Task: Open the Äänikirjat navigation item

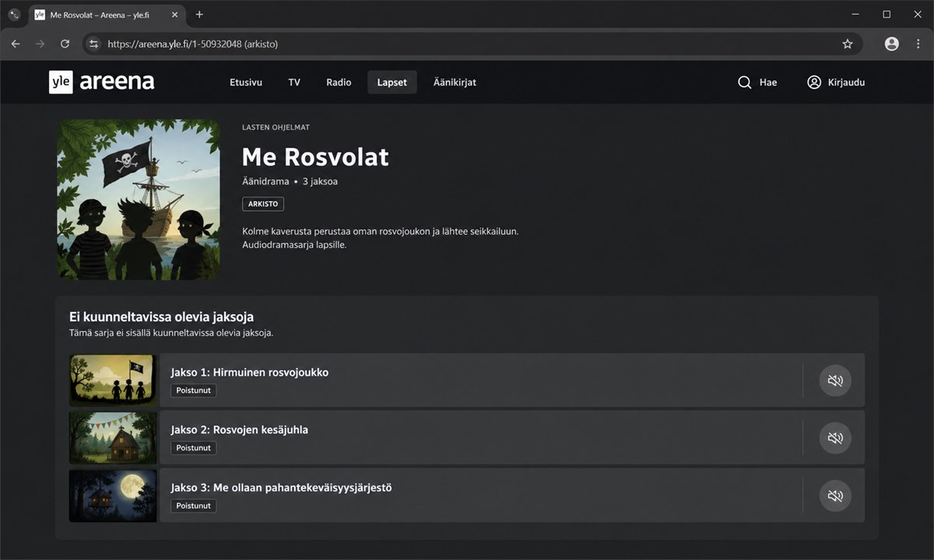Action: pos(455,82)
